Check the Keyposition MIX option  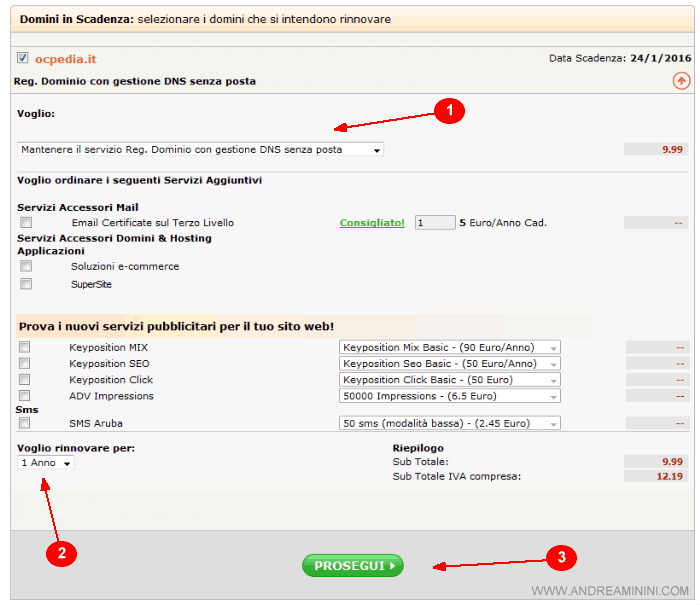(25, 347)
